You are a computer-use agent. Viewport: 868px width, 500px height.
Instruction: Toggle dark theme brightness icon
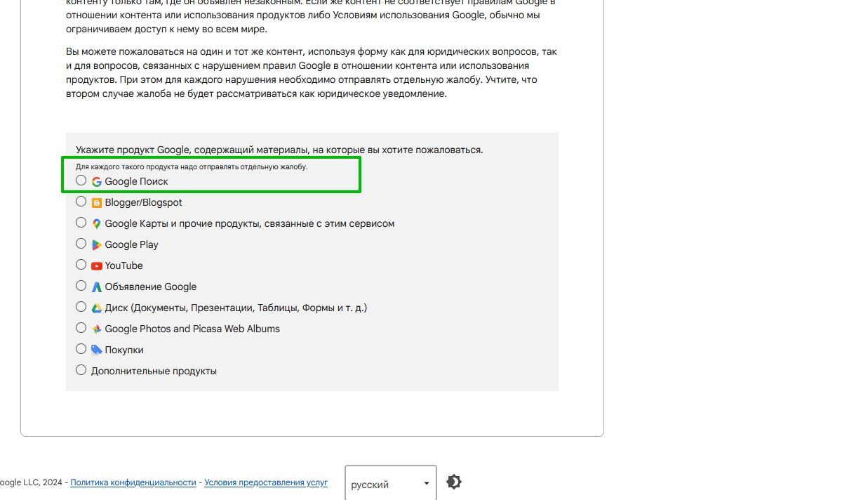[454, 482]
